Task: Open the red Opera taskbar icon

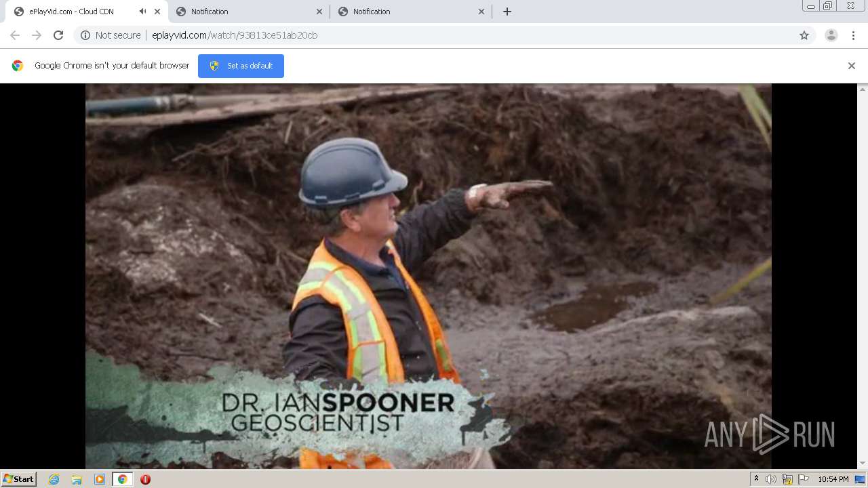Action: coord(145,479)
